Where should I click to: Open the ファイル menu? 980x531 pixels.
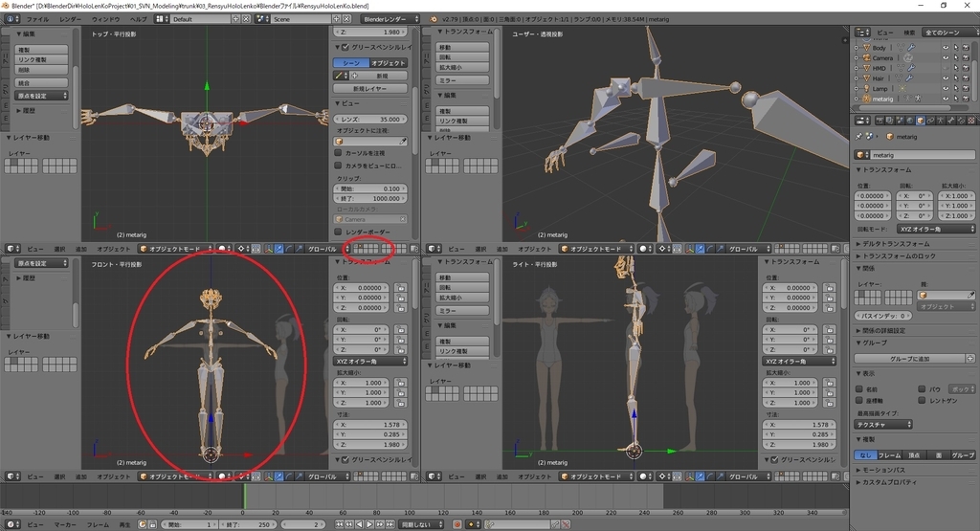coord(37,19)
